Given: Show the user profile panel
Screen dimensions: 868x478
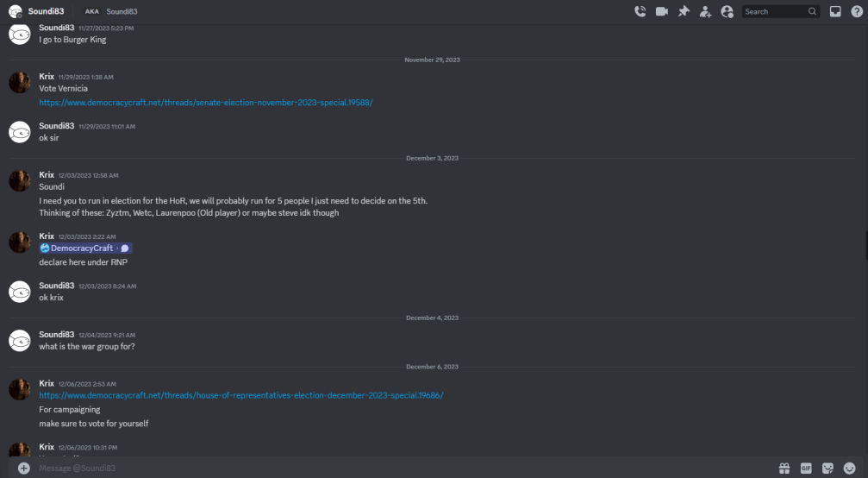Looking at the screenshot, I should pos(727,11).
